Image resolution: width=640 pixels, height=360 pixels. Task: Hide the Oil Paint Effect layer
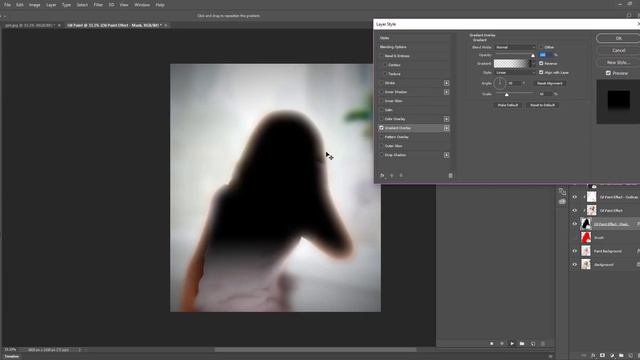[x=575, y=210]
